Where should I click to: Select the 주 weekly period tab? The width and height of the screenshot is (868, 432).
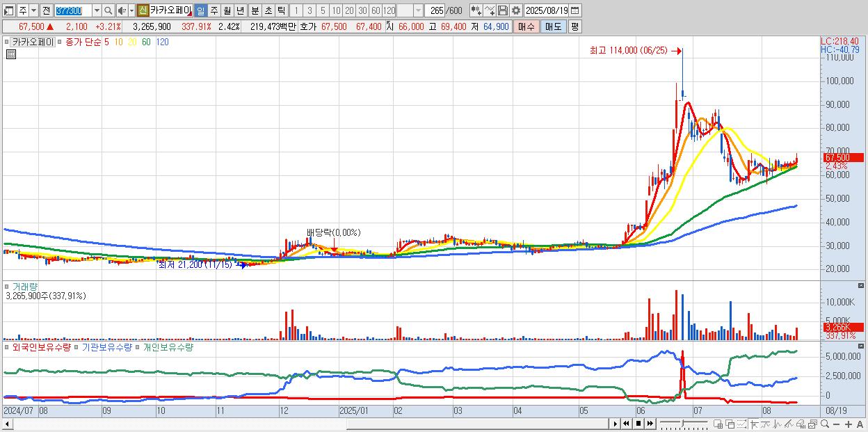213,10
